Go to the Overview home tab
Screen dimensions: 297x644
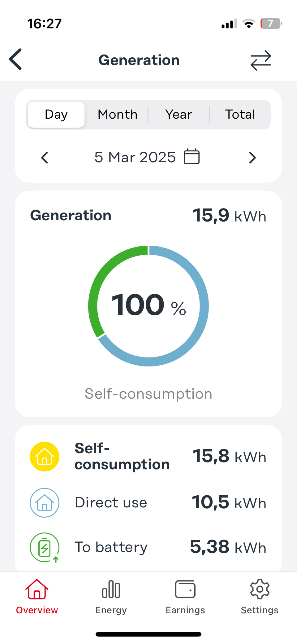click(37, 597)
